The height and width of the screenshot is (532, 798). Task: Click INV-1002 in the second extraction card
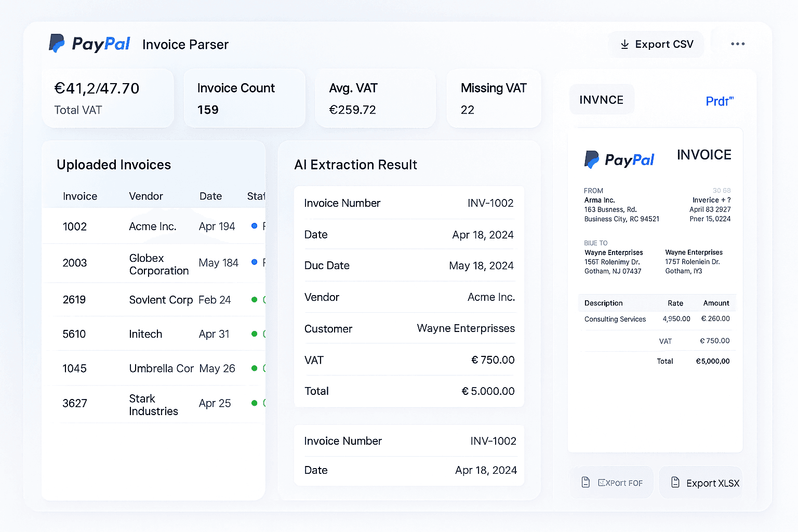493,441
